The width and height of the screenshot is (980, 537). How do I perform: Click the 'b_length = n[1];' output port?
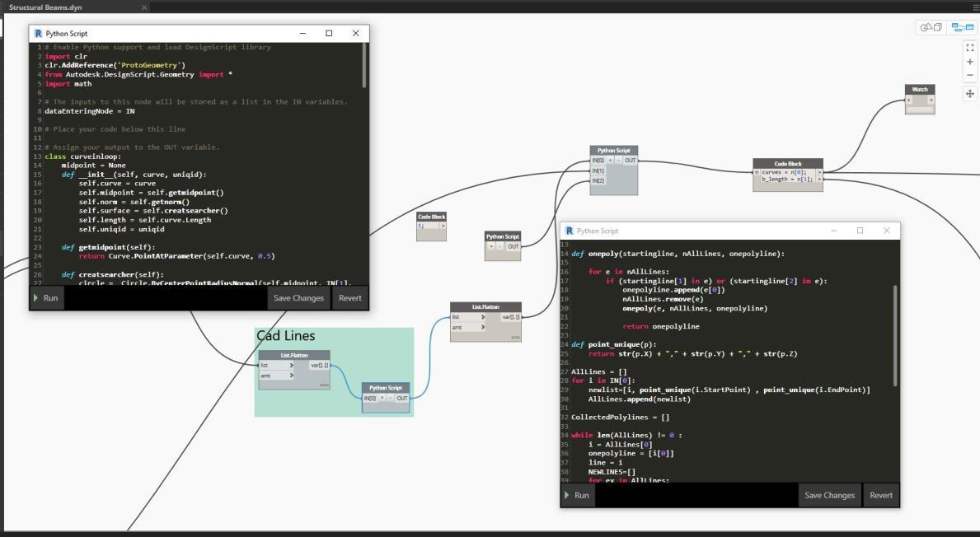tap(819, 180)
